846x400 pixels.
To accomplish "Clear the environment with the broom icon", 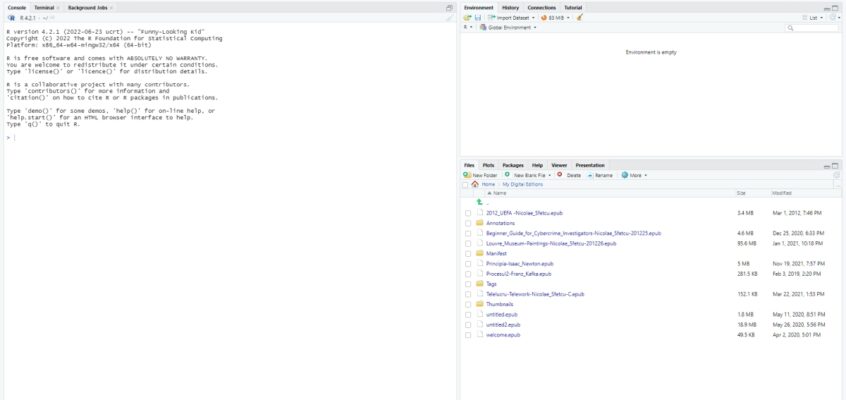I will (x=579, y=18).
